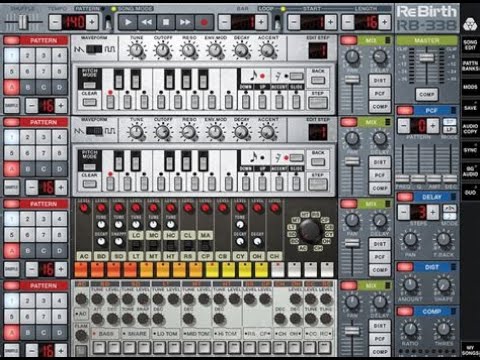Toggle the first orange step button on the 808
480x360 pixels.
click(x=81, y=270)
